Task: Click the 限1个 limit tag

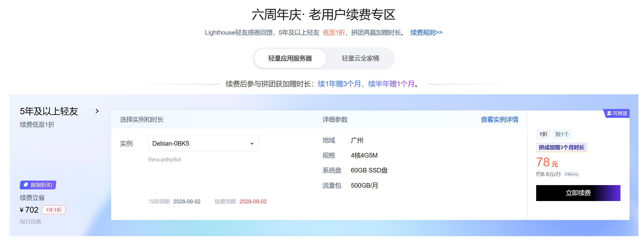Action: [562, 134]
